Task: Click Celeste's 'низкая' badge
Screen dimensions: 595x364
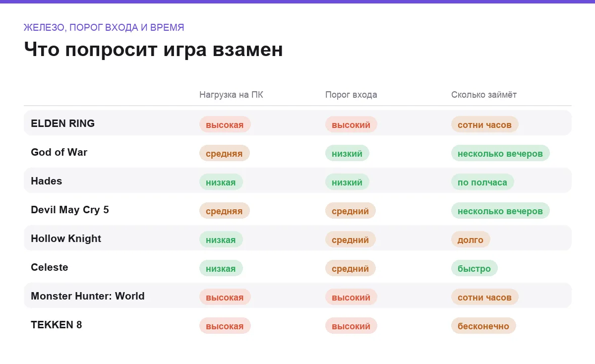Action: point(221,268)
